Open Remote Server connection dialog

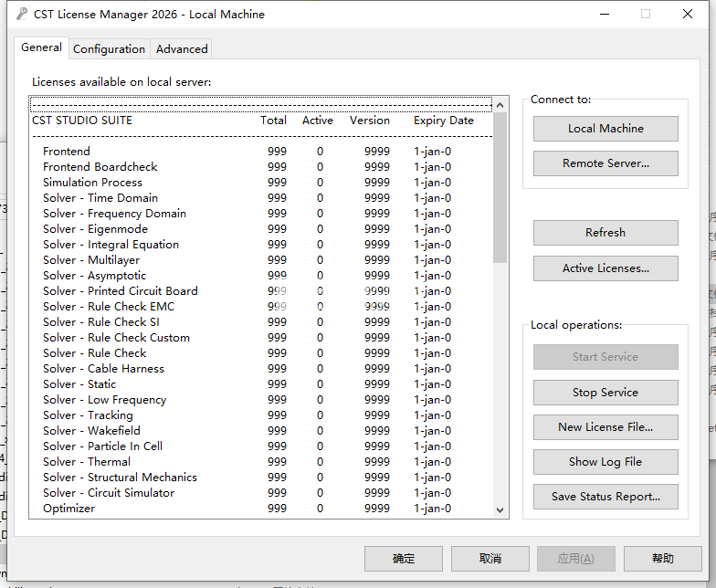(x=605, y=163)
